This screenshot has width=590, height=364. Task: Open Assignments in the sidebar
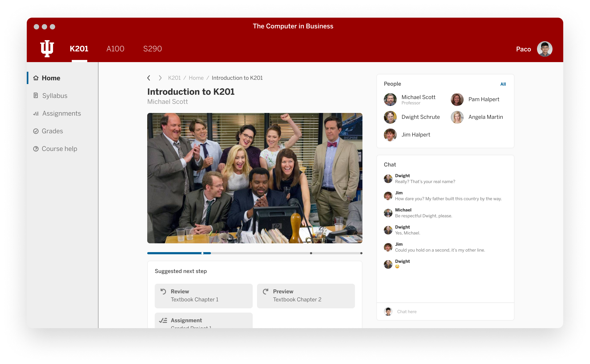click(63, 113)
